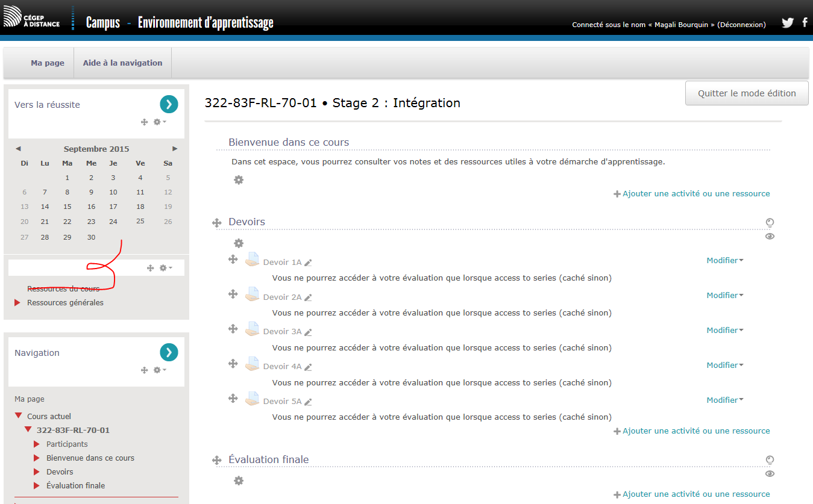The image size is (813, 504).
Task: Click teal arrow in Vers la réussite block
Action: [x=169, y=104]
